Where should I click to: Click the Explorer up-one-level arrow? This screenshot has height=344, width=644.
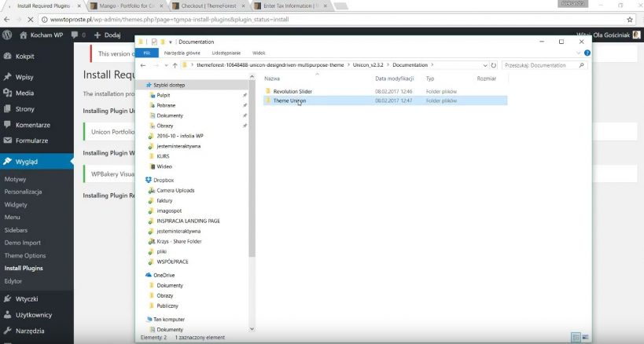[175, 65]
